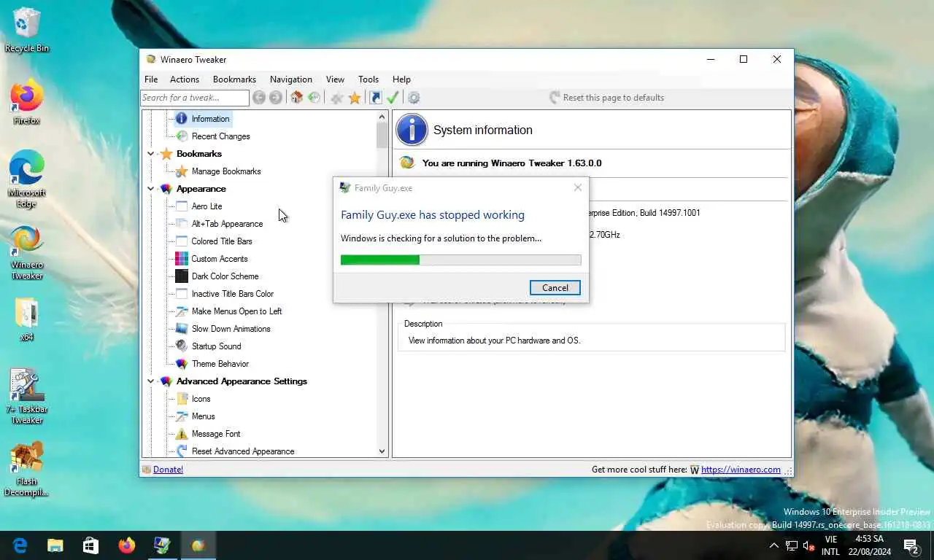
Task: Open settings gear icon in Winaero toolbar
Action: [414, 98]
